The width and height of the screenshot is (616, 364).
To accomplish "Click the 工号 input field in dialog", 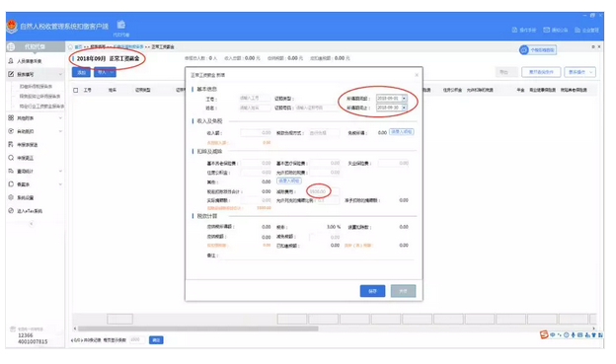I will coord(255,99).
